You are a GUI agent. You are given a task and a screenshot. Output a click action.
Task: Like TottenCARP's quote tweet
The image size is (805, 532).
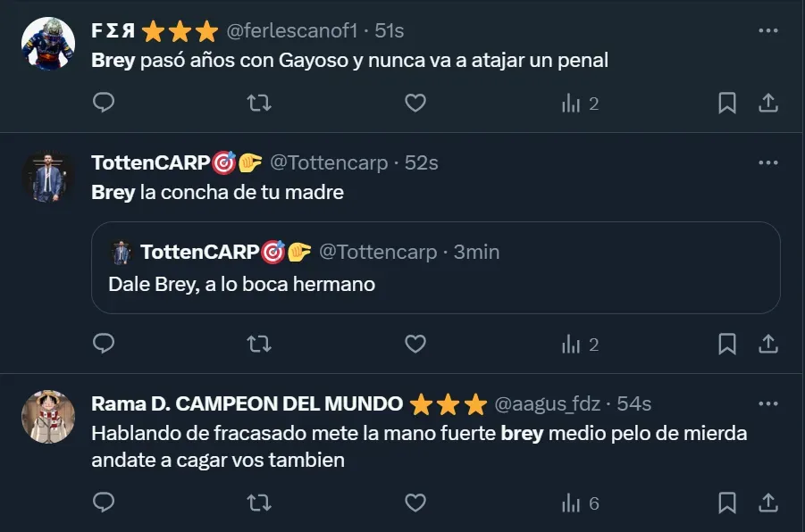[415, 344]
